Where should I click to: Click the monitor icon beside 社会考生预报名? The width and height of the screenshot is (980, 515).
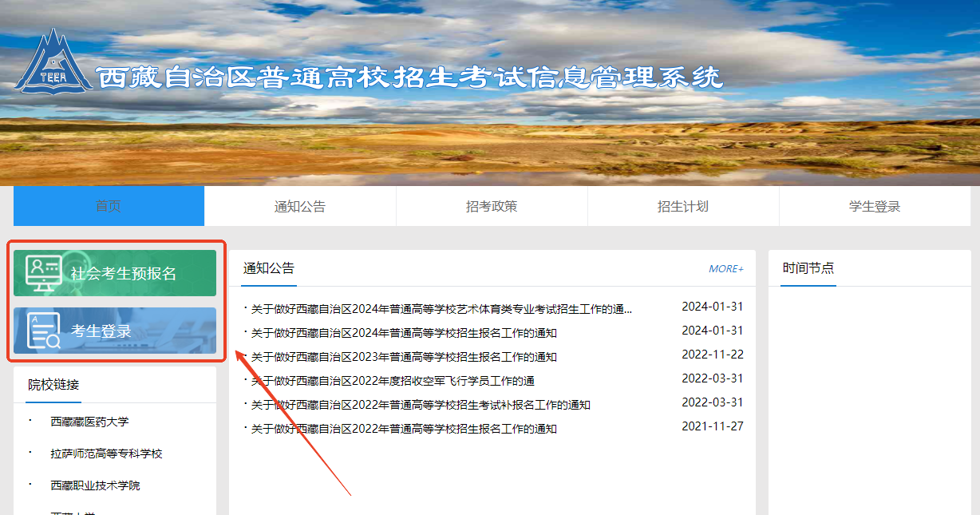click(43, 273)
